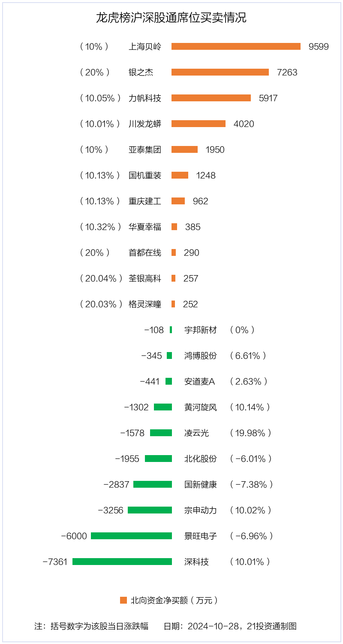Click the 川发龙蟒 orange bar
Image resolution: width=343 pixels, height=644 pixels.
199,124
